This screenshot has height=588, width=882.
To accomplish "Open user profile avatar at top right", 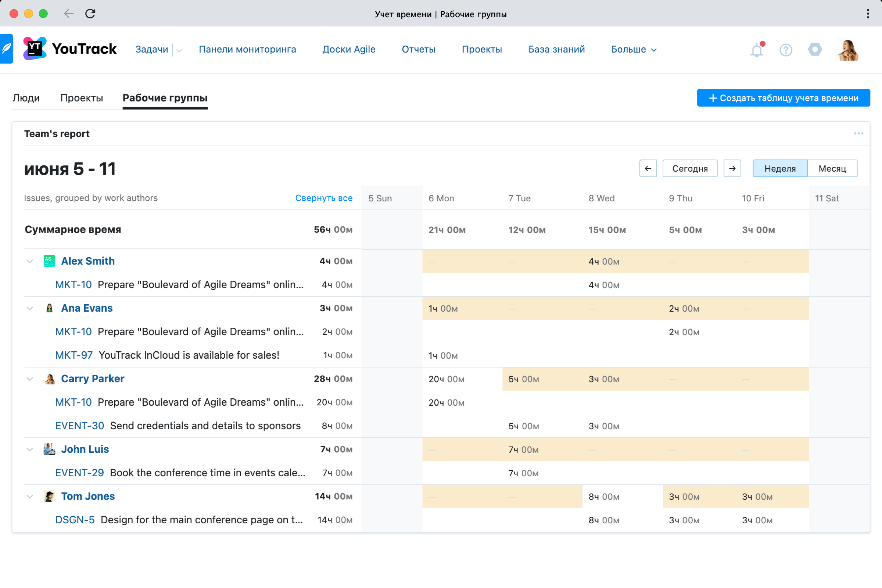I will tap(847, 50).
